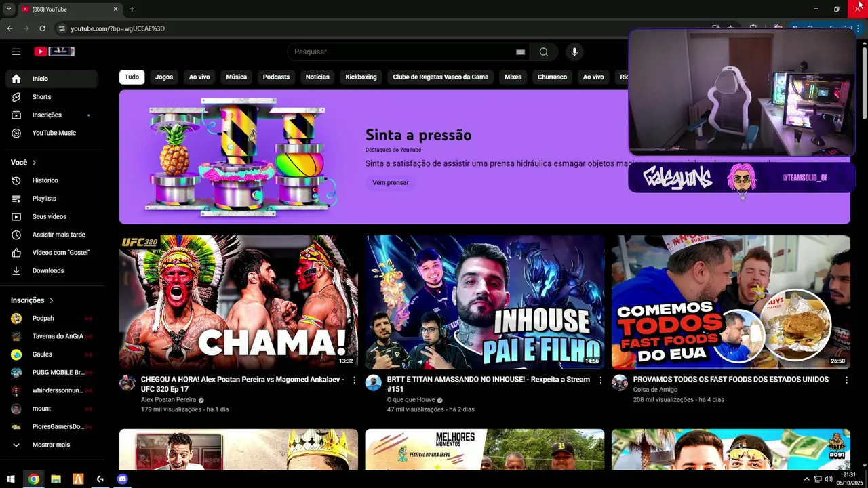Open File Explorer from taskbar

click(x=56, y=479)
